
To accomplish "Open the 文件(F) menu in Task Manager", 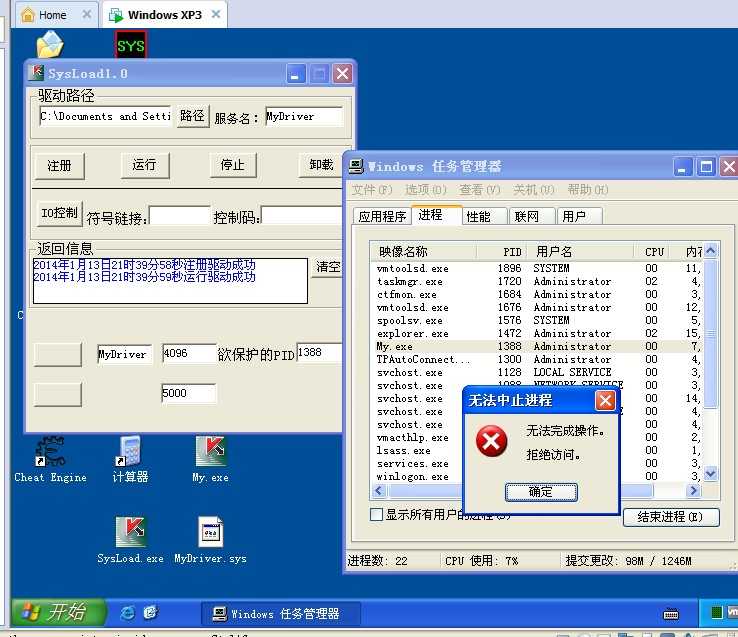I will click(x=371, y=190).
